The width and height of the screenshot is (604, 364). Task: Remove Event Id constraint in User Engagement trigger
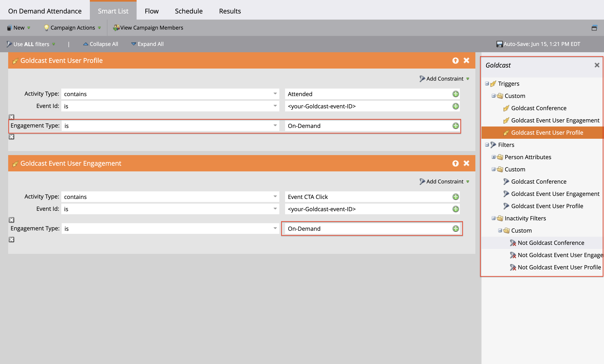pos(11,220)
